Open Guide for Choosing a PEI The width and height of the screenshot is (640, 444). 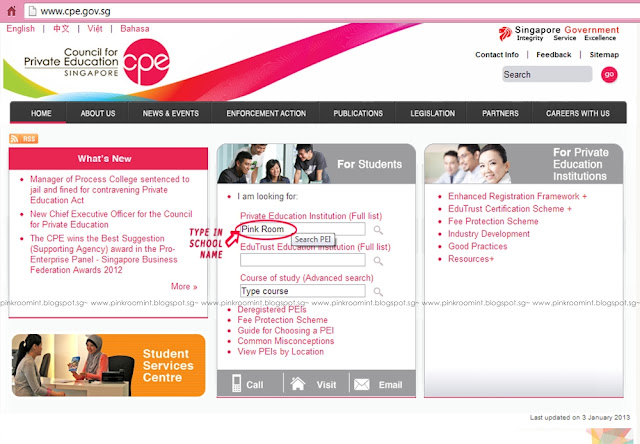286,331
